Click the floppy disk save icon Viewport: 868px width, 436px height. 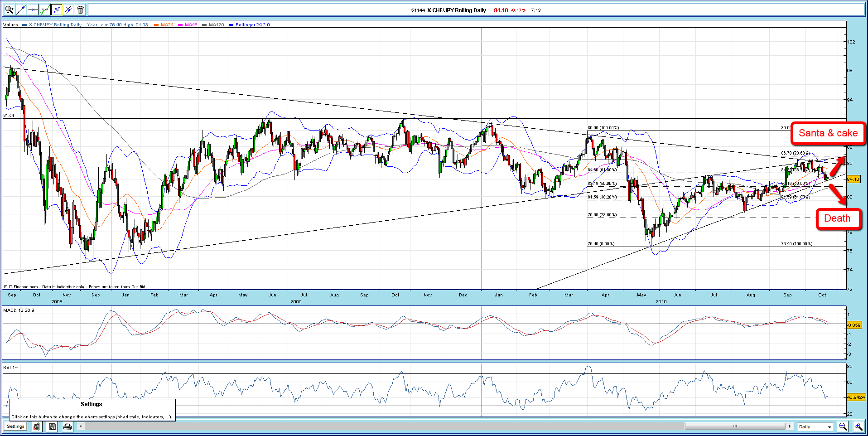[52, 426]
